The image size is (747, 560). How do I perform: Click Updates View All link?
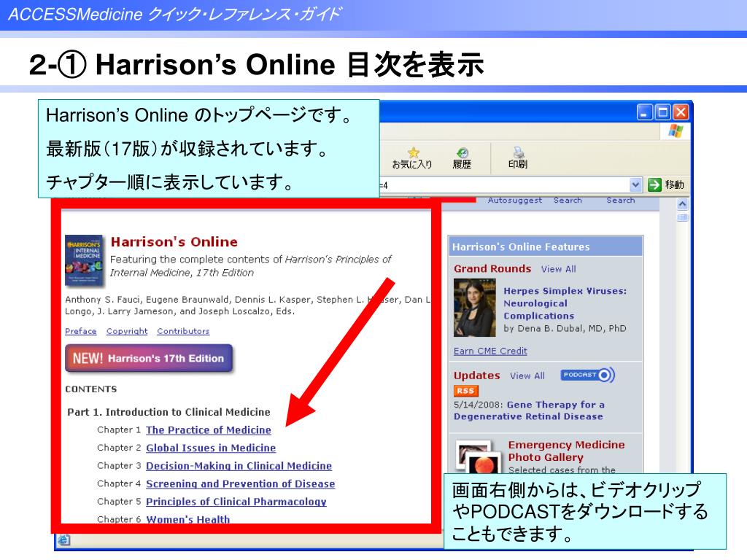tap(527, 376)
